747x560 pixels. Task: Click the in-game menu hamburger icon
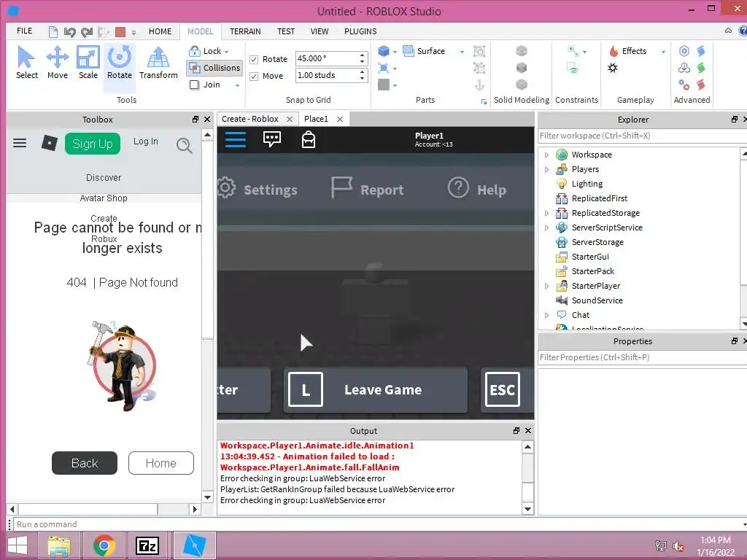pyautogui.click(x=236, y=139)
